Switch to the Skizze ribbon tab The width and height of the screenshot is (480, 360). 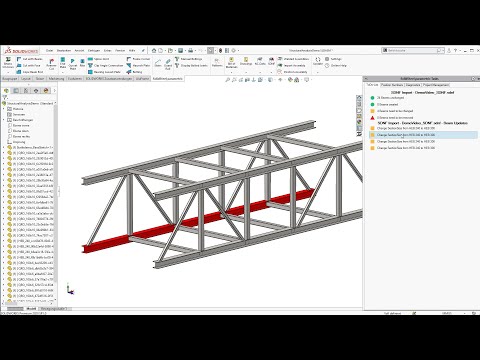pyautogui.click(x=40, y=79)
